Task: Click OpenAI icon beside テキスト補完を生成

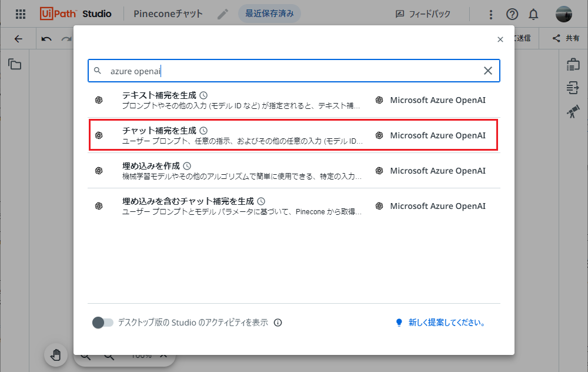Action: coord(99,100)
